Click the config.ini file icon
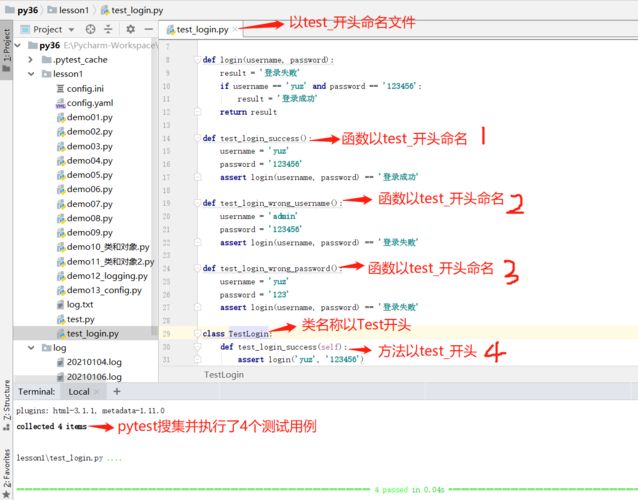Viewport: 638px width, 500px height. click(x=60, y=88)
